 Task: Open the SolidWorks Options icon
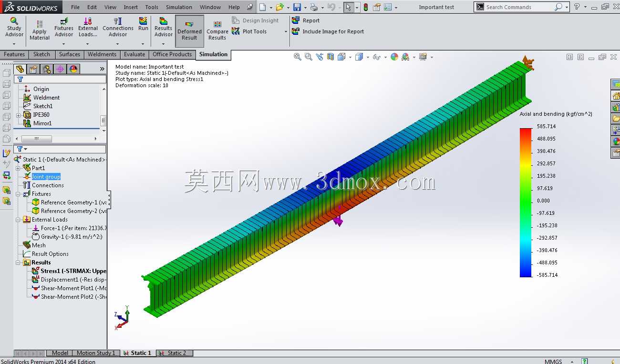click(388, 7)
